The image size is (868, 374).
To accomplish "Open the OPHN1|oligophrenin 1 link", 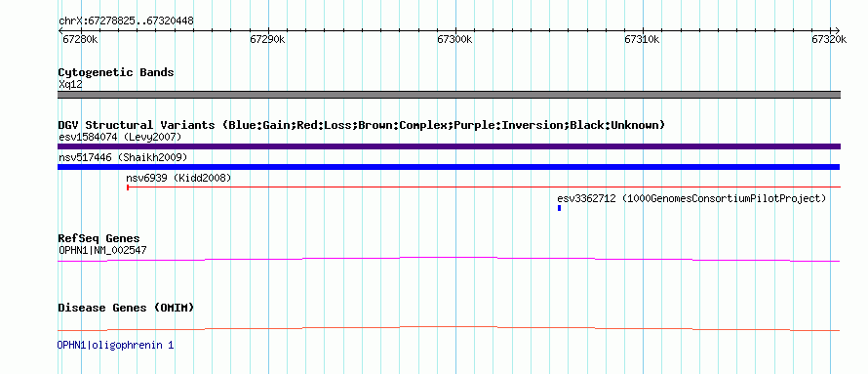I will [x=116, y=345].
